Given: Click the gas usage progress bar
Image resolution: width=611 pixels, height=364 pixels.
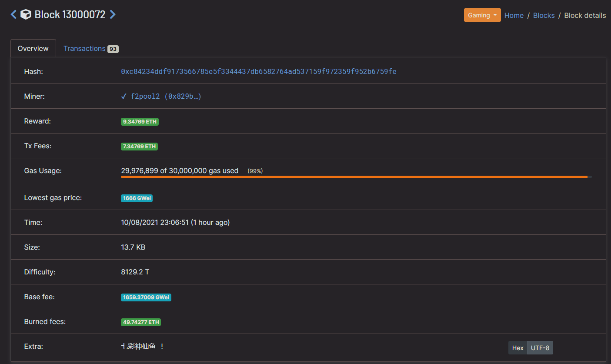Looking at the screenshot, I should (x=356, y=177).
